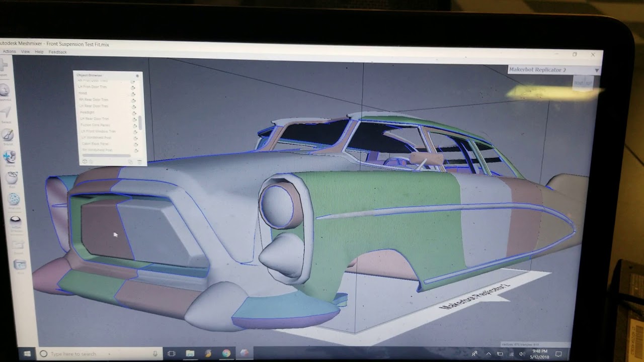Open the Feedback menu

[x=57, y=52]
